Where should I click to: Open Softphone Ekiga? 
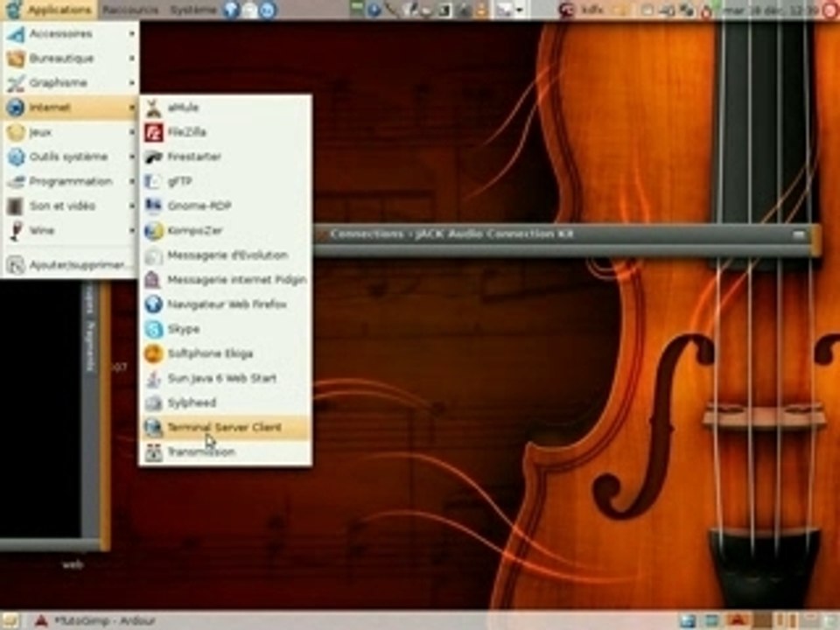point(226,354)
